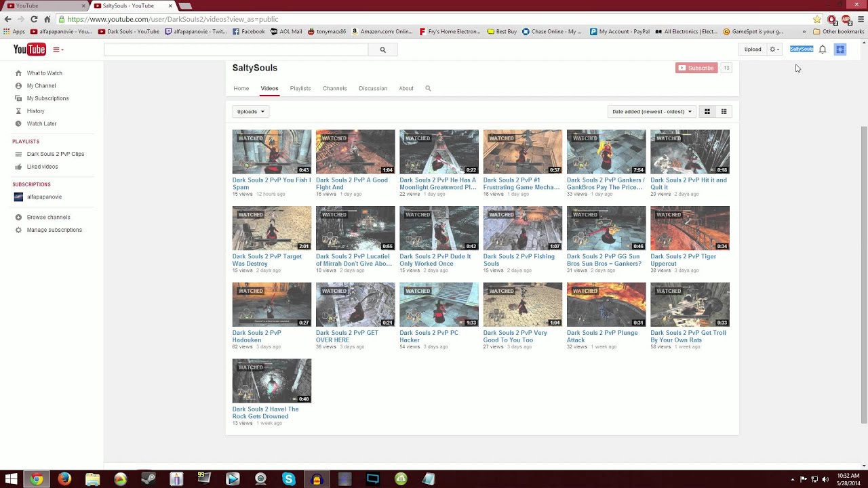Click the alfapapanovie subscription avatar
This screenshot has width=868, height=488.
(x=18, y=197)
